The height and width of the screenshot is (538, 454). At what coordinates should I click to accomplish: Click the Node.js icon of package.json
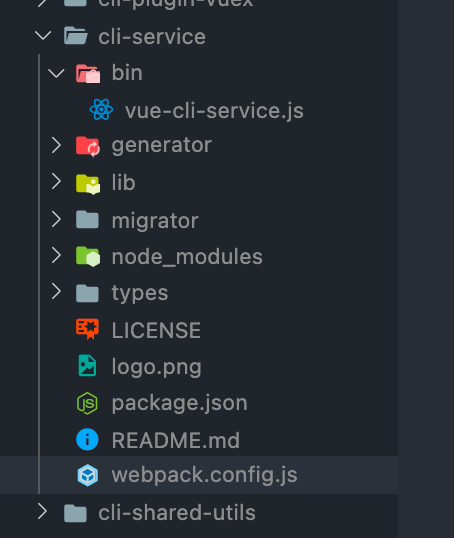[87, 403]
